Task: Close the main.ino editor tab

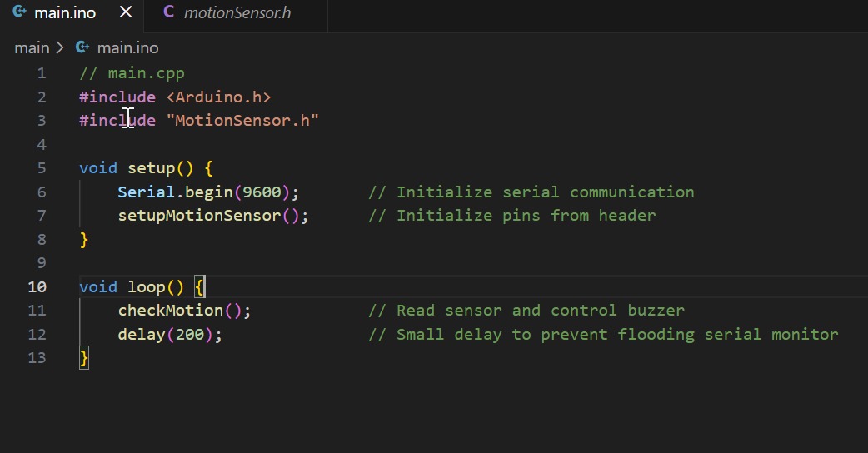Action: tap(126, 12)
